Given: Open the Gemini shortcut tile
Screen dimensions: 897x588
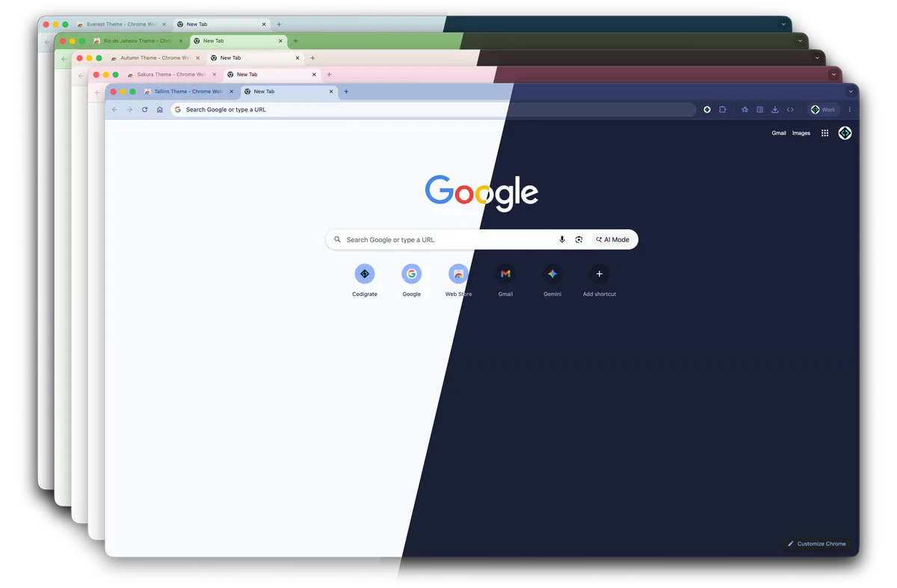Looking at the screenshot, I should click(x=552, y=274).
